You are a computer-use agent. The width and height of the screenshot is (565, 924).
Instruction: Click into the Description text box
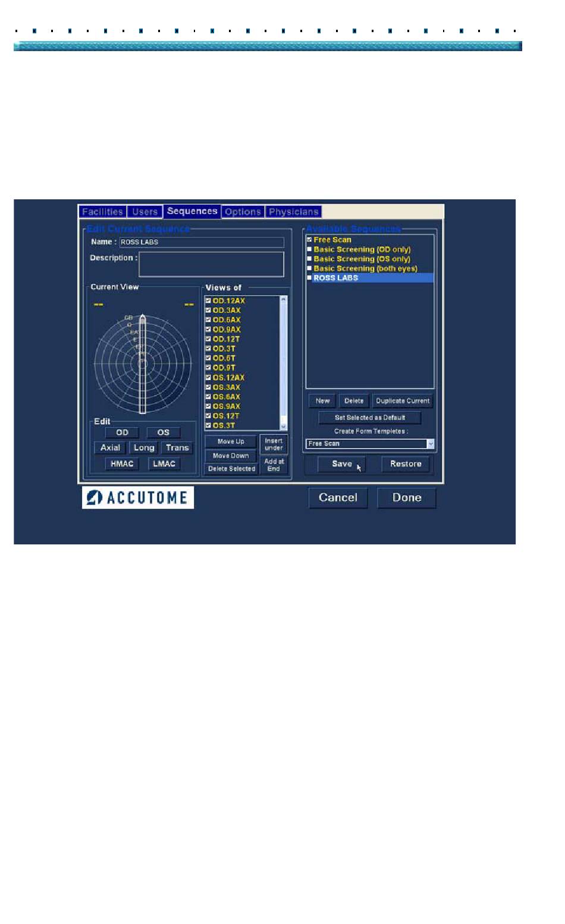click(211, 264)
